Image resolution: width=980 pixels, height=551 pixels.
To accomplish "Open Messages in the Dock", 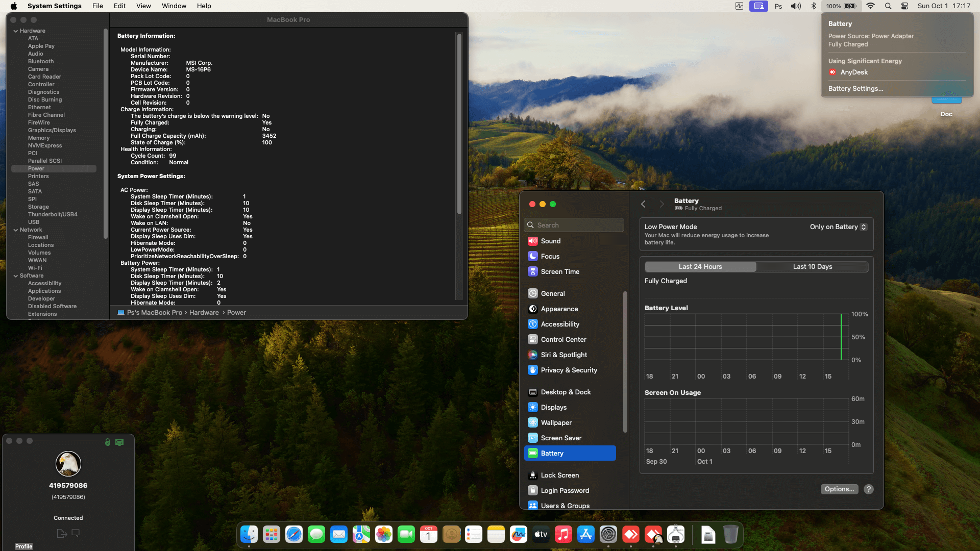I will click(316, 534).
